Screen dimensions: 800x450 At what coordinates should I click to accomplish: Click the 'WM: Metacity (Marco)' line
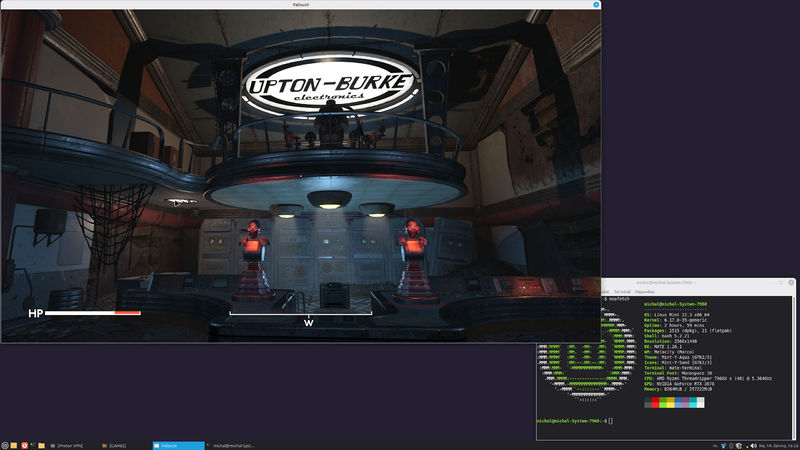[670, 352]
